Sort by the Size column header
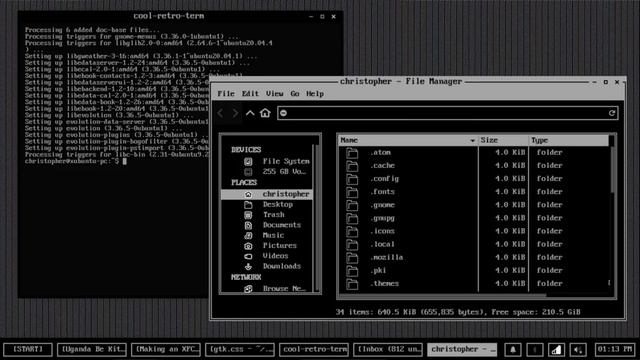 pos(503,140)
